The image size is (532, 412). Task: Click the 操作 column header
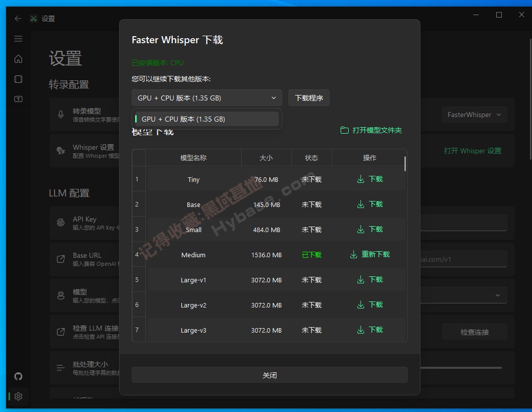point(369,158)
